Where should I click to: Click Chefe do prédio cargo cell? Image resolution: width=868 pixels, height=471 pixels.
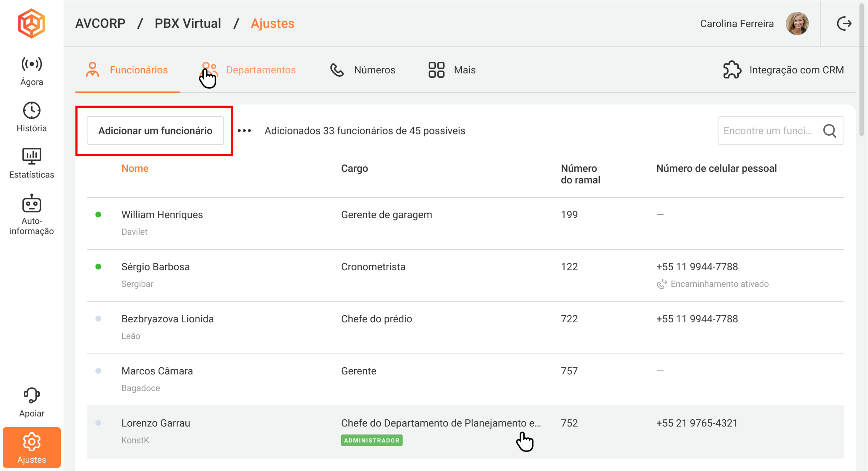[376, 319]
